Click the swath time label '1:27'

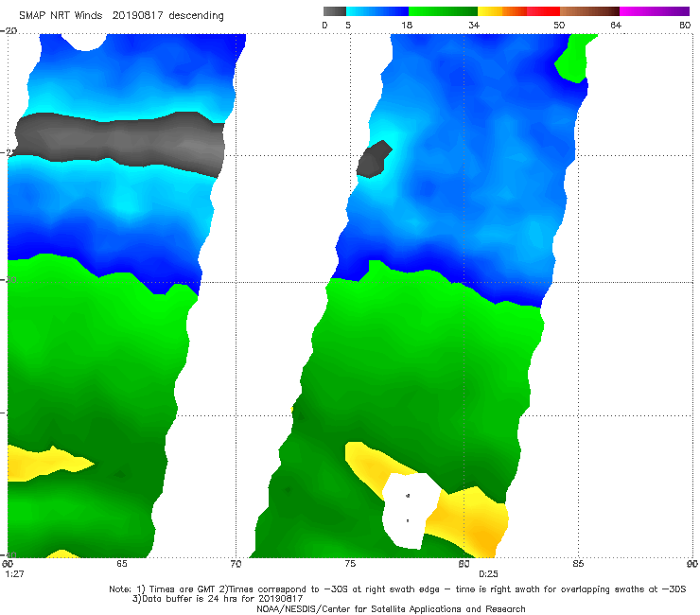[x=15, y=574]
